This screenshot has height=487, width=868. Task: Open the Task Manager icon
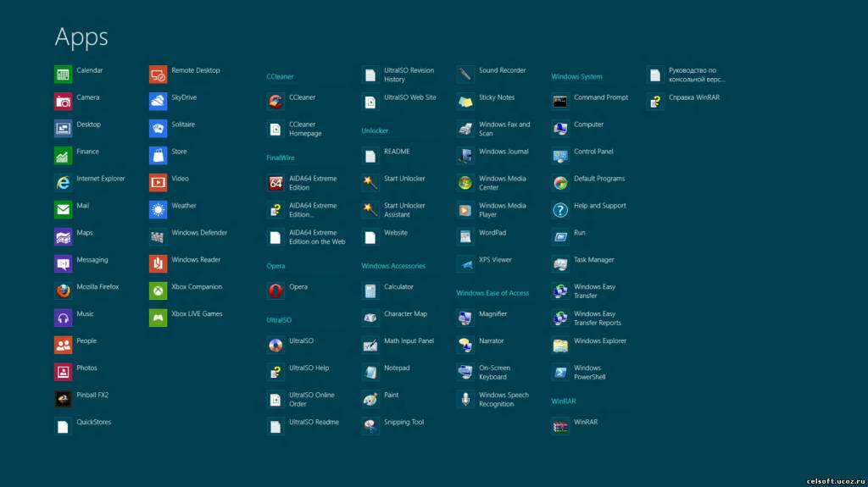coord(560,263)
